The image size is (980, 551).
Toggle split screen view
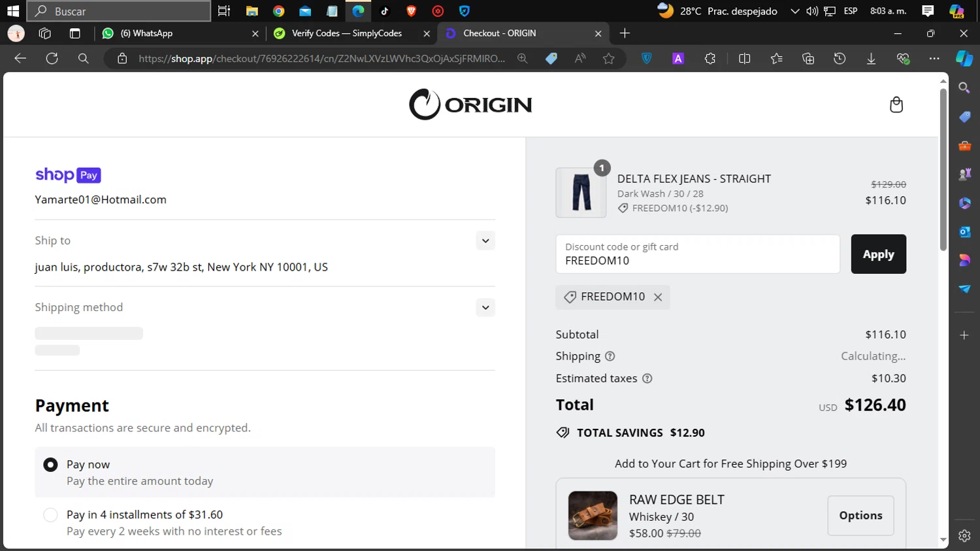pos(744,59)
